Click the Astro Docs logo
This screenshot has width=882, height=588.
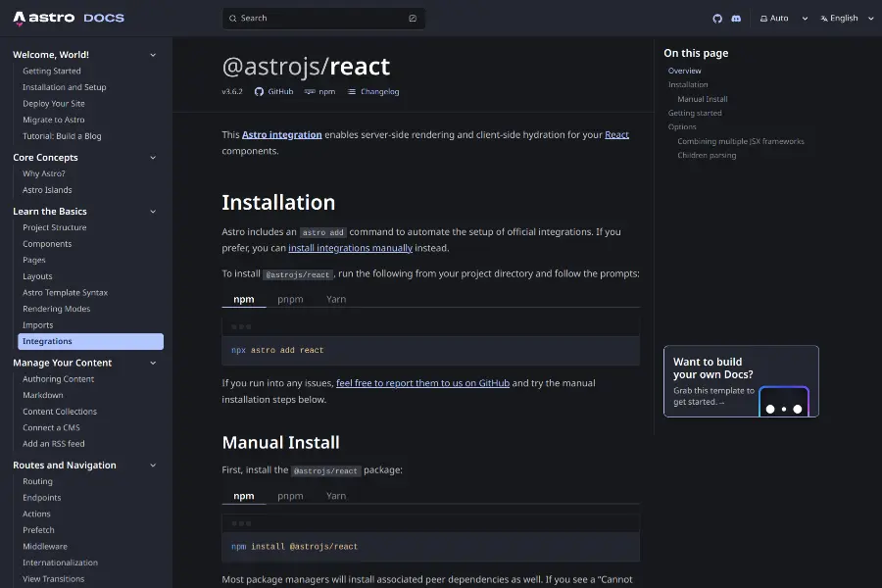coord(69,18)
